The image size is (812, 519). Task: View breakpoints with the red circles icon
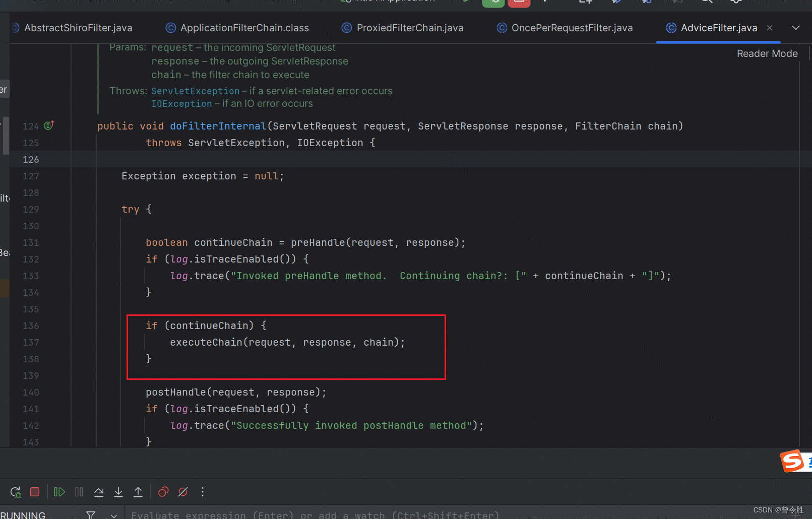tap(163, 492)
